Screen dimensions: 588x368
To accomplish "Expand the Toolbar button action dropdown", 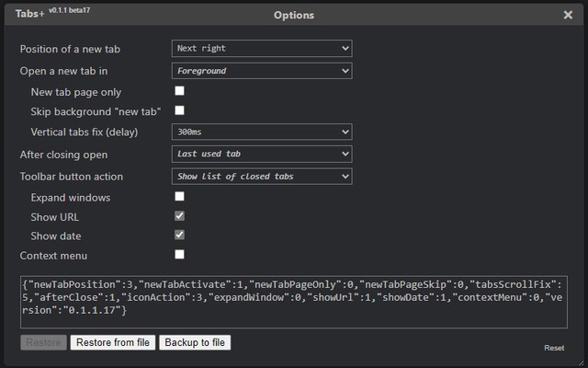I will click(x=262, y=176).
